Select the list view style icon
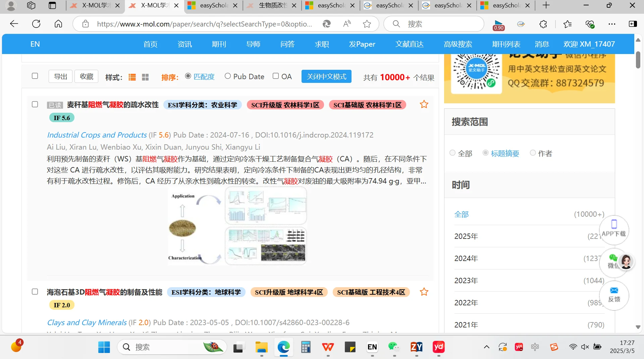Image resolution: width=644 pixels, height=359 pixels. point(132,77)
